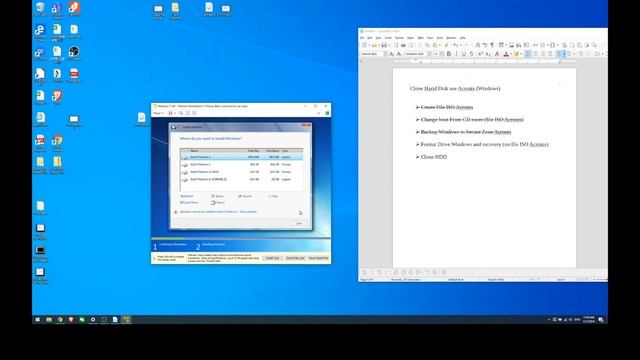640x360 pixels.
Task: Select Disk 0 Partition 1 row in installer
Action: [x=242, y=157]
